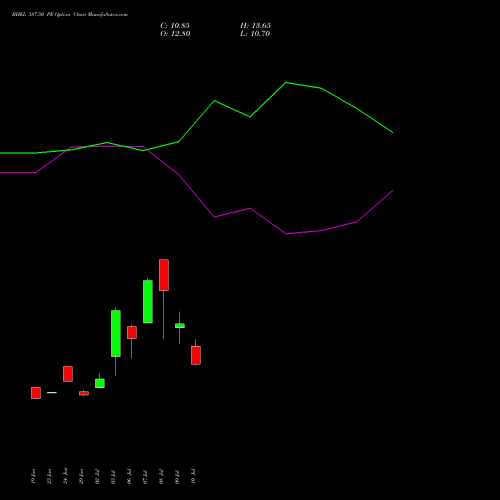Select the 03 Jul date label
This screenshot has width=500, height=500.
pyautogui.click(x=113, y=477)
